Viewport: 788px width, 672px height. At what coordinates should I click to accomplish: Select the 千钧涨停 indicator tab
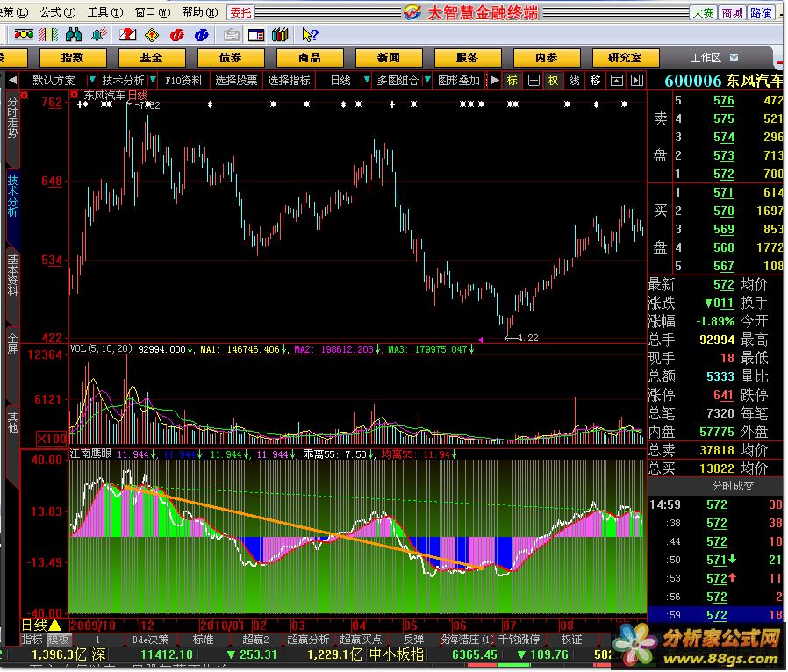coord(518,640)
